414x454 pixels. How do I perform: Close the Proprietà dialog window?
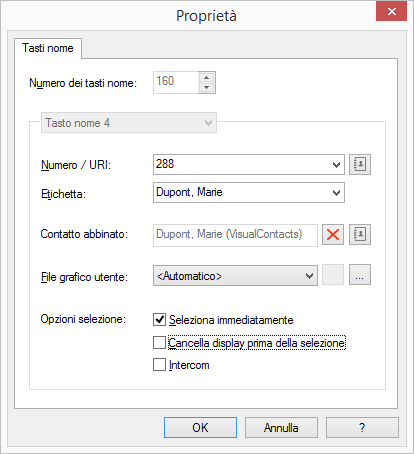pos(391,12)
